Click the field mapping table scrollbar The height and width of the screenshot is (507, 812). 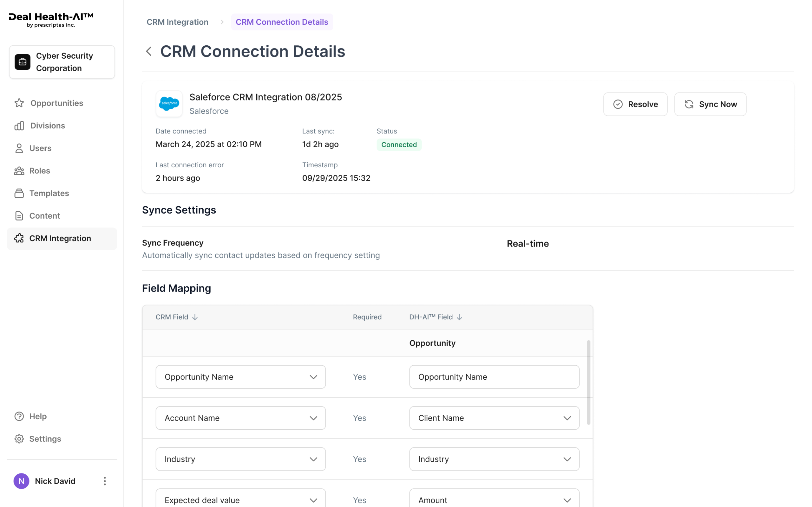coord(588,382)
